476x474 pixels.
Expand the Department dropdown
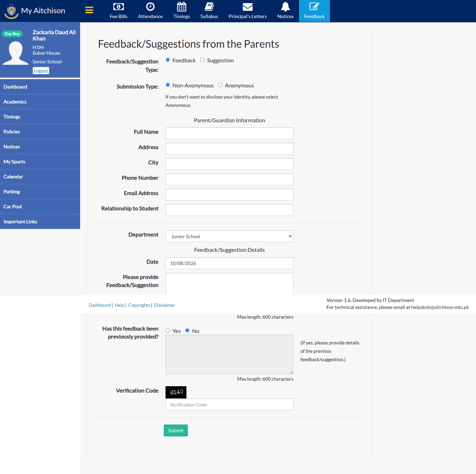pos(229,236)
